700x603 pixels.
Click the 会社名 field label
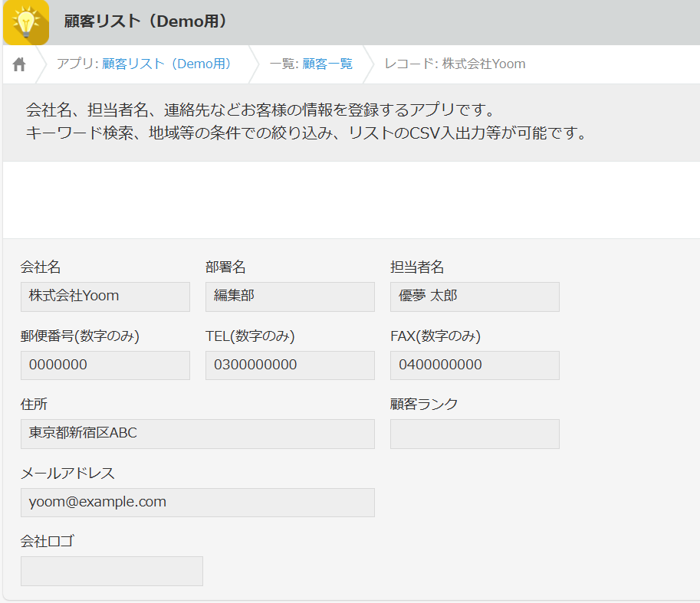41,267
